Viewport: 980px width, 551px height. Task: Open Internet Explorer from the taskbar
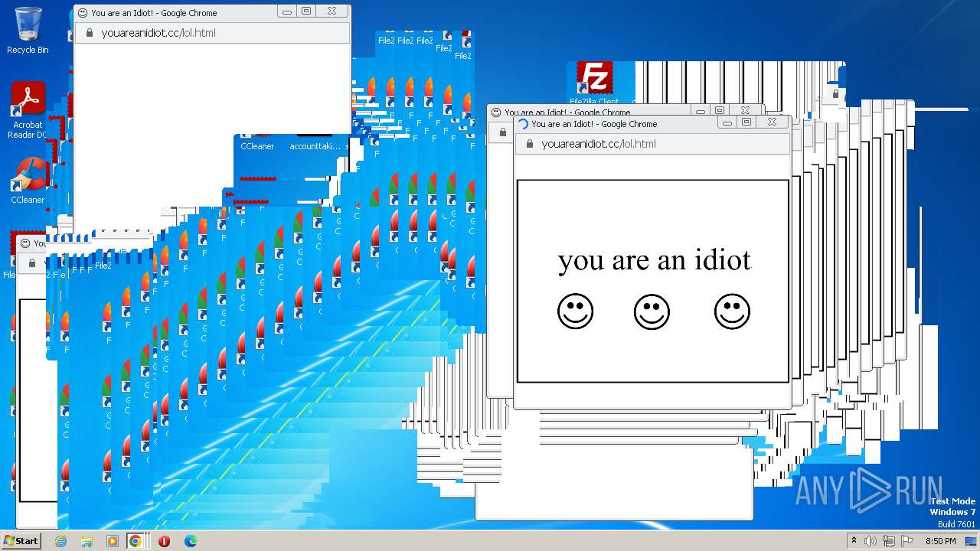[x=61, y=541]
